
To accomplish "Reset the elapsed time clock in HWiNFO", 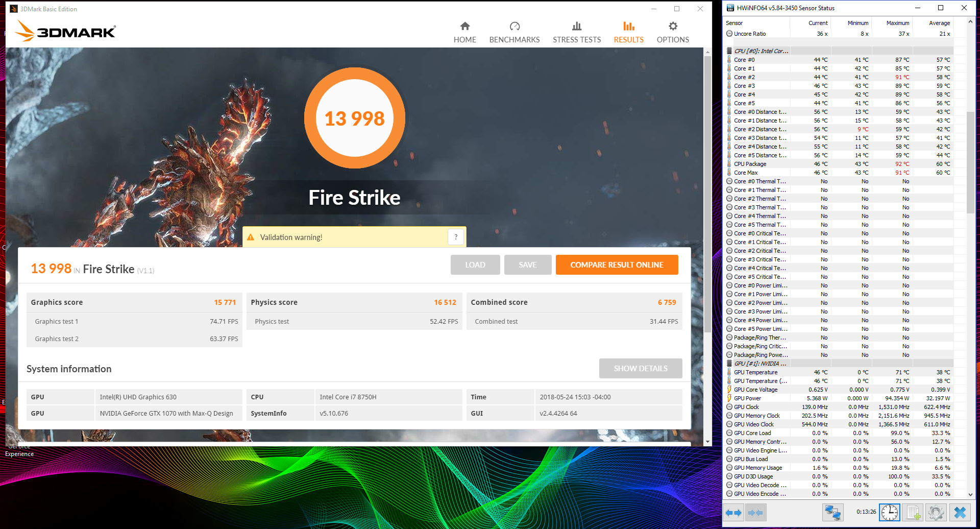I will click(x=889, y=512).
